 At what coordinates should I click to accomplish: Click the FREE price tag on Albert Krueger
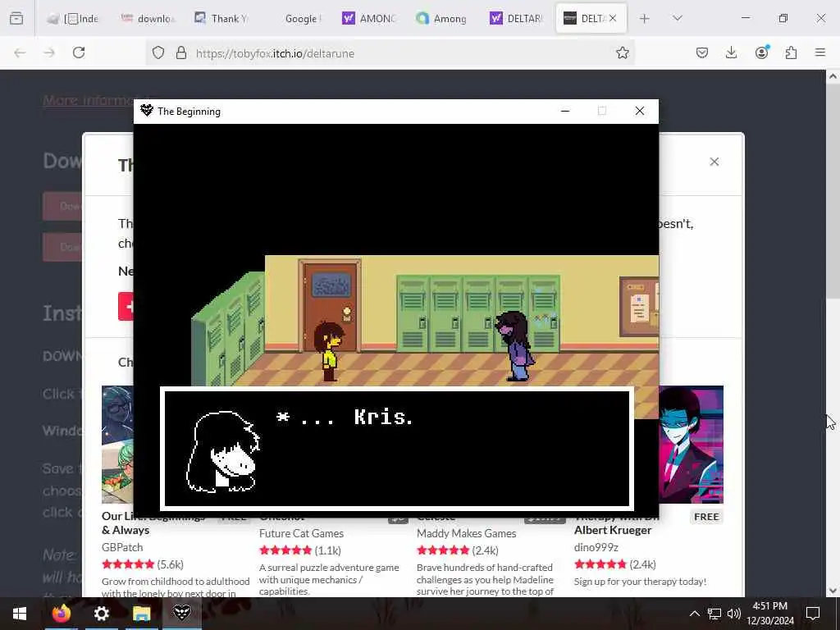click(x=706, y=517)
